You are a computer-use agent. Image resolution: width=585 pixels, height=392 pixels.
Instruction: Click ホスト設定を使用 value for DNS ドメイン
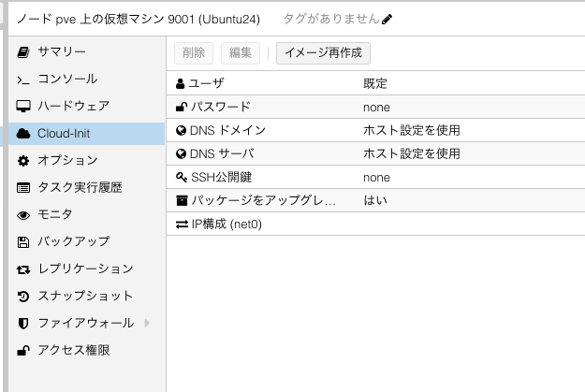click(412, 130)
